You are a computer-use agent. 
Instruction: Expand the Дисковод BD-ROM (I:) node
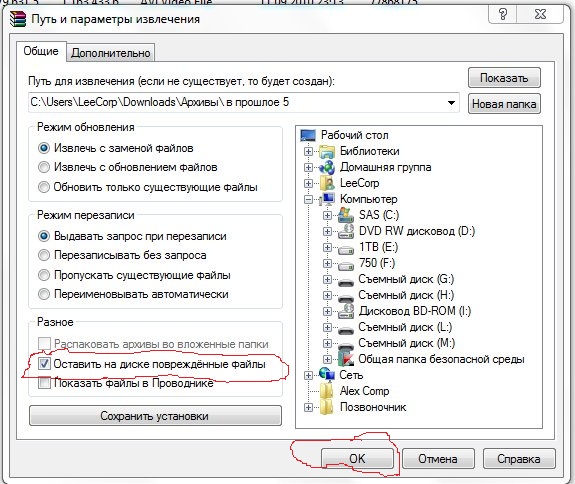[x=327, y=311]
